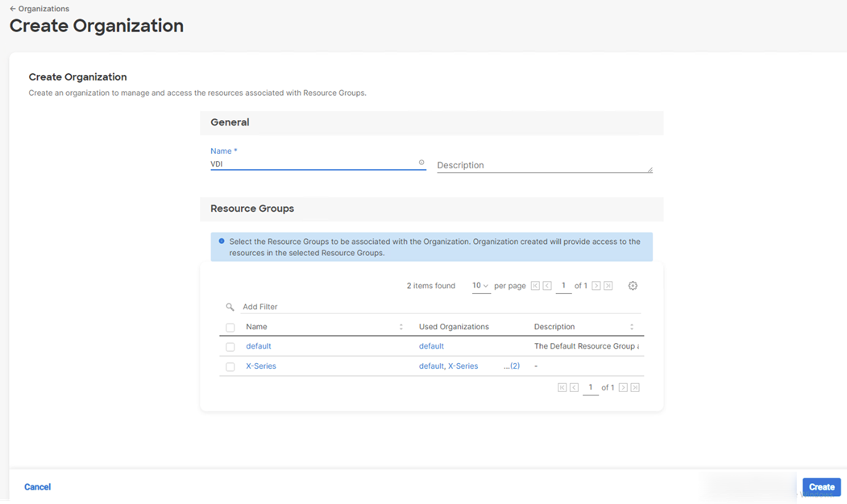Click the first-page pagination icon
847x504 pixels.
(x=537, y=286)
